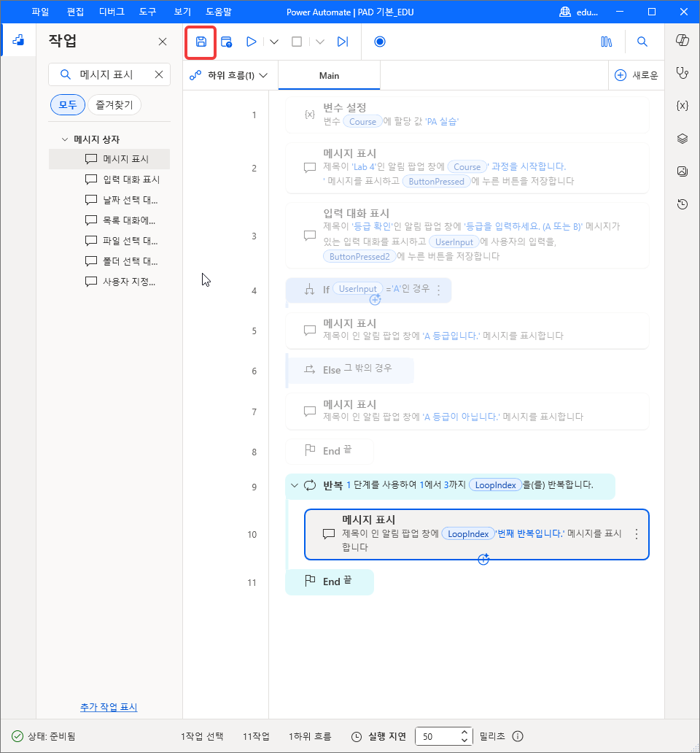Select the 모두 filter pill
This screenshot has height=753, width=700.
pyautogui.click(x=68, y=104)
